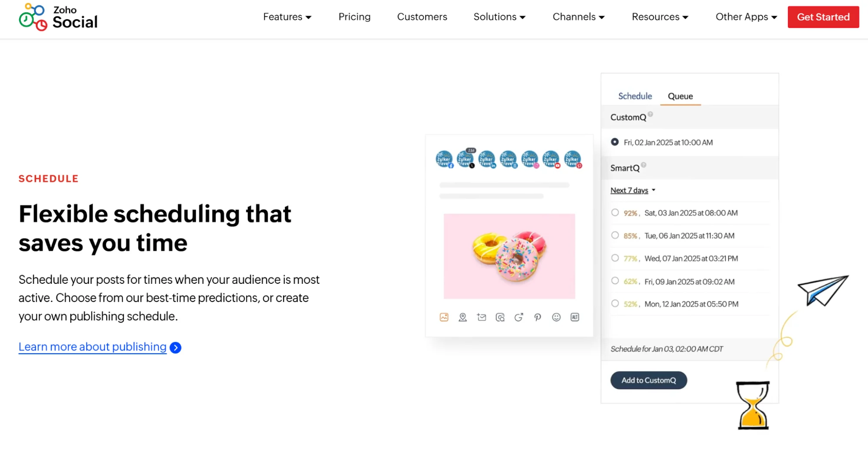Click the Schedule for Jan 03, 02:00 AM CDT text
868x452 pixels.
coord(667,349)
